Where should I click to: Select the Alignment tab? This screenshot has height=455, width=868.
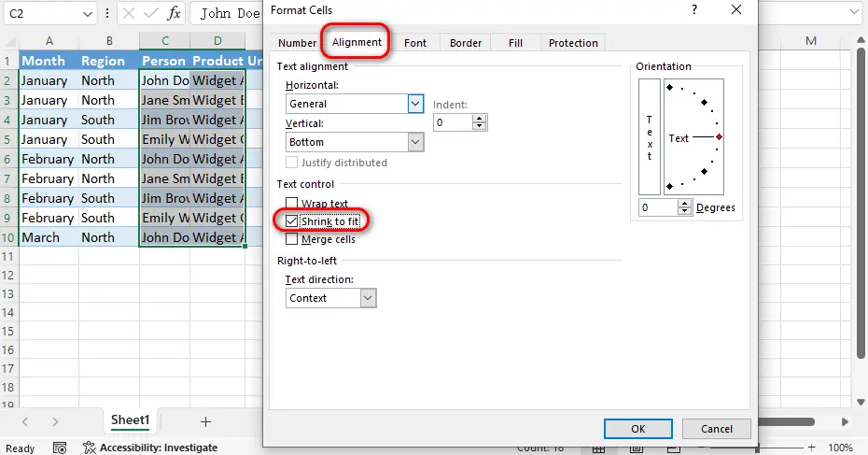pyautogui.click(x=357, y=42)
